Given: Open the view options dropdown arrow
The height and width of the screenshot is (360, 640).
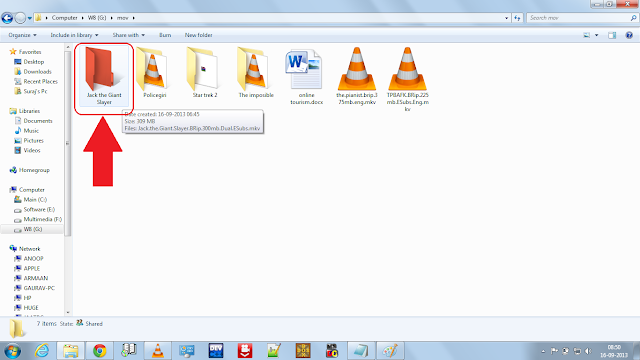Looking at the screenshot, I should point(596,35).
